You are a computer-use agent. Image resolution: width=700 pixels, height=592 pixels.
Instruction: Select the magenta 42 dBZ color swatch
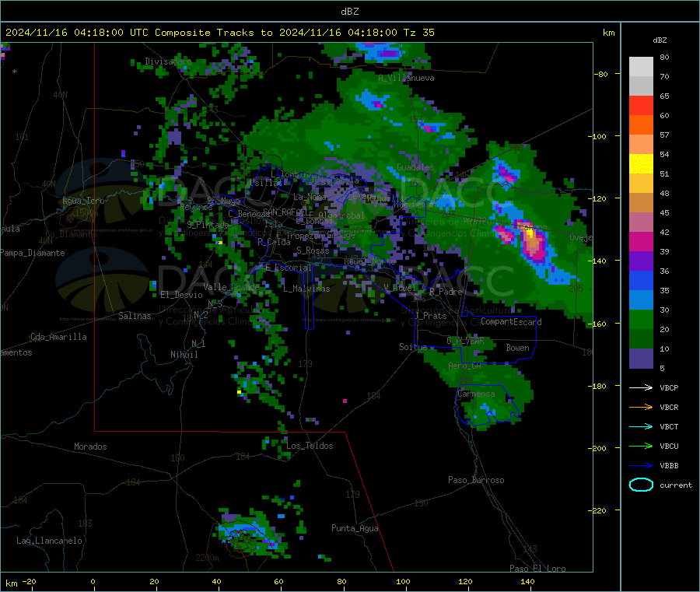pos(641,241)
